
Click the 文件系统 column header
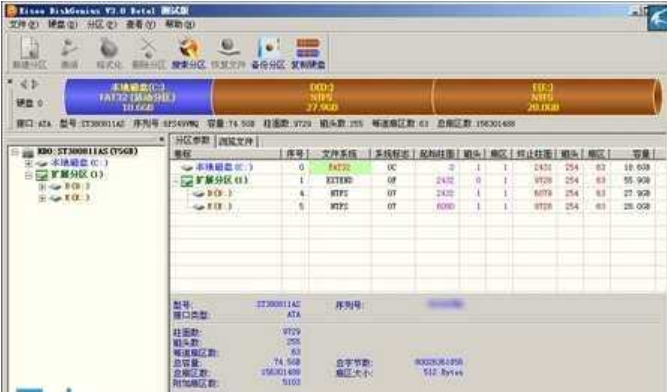[339, 154]
